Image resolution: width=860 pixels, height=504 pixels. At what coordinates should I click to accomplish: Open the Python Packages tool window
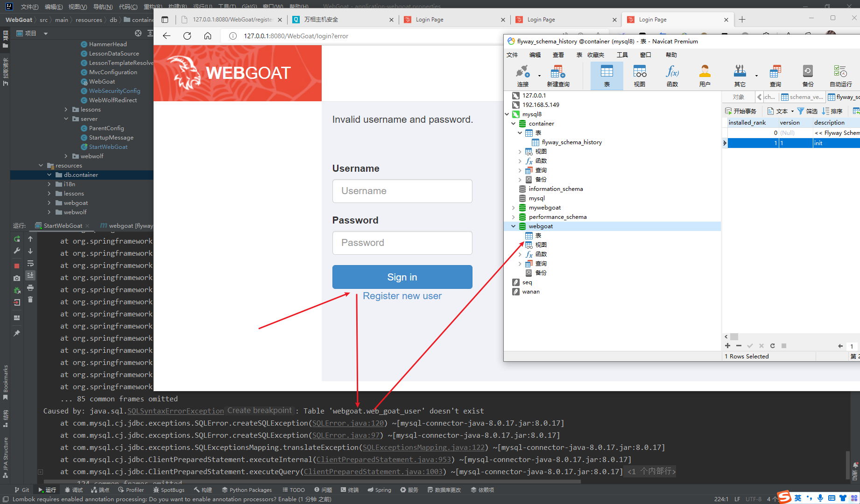click(247, 490)
